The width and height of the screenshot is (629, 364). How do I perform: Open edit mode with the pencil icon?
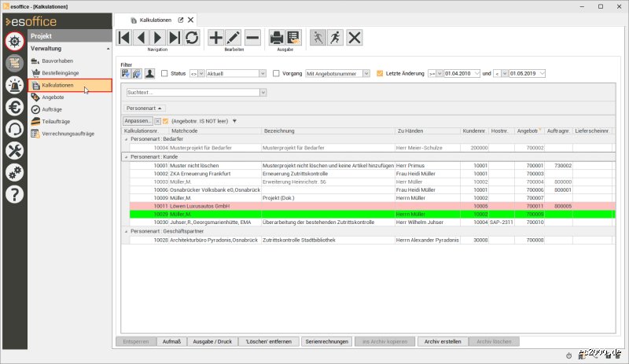(x=234, y=38)
